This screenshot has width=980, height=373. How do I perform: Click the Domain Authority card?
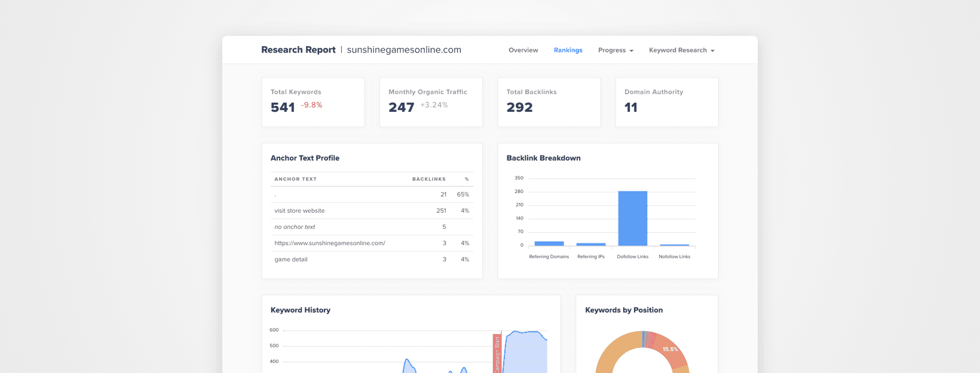666,102
